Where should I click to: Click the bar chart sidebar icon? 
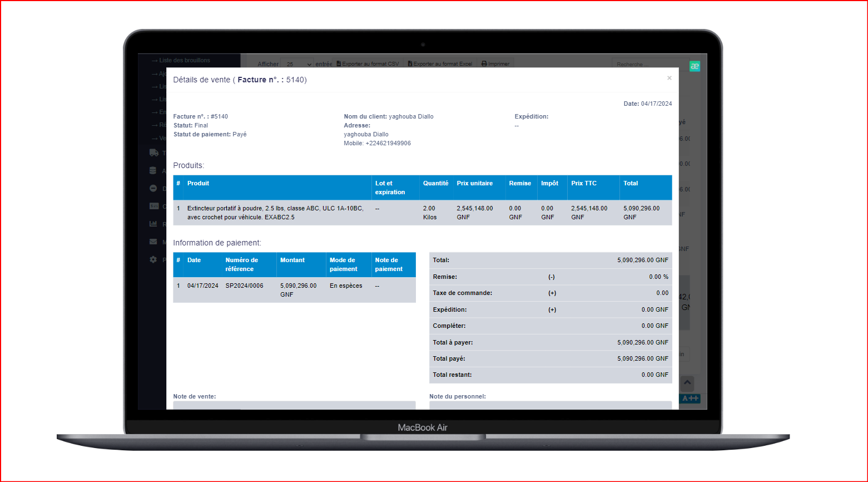(153, 224)
